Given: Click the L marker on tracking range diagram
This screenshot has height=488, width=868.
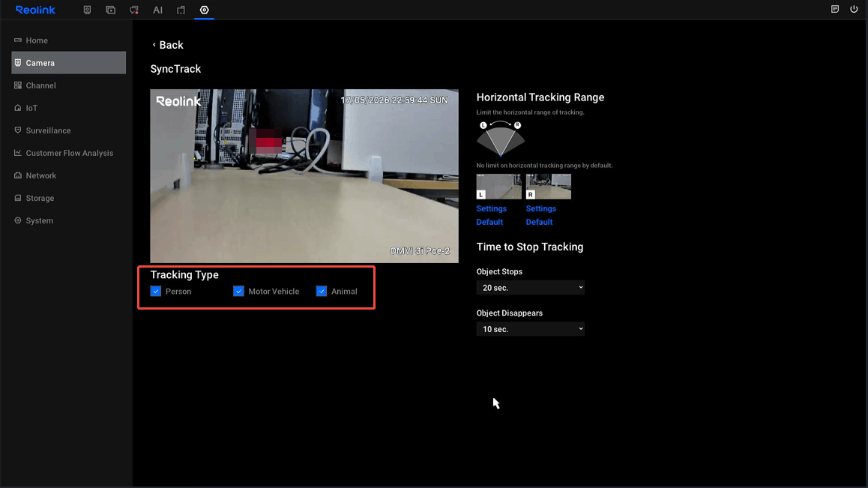Looking at the screenshot, I should coord(483,125).
